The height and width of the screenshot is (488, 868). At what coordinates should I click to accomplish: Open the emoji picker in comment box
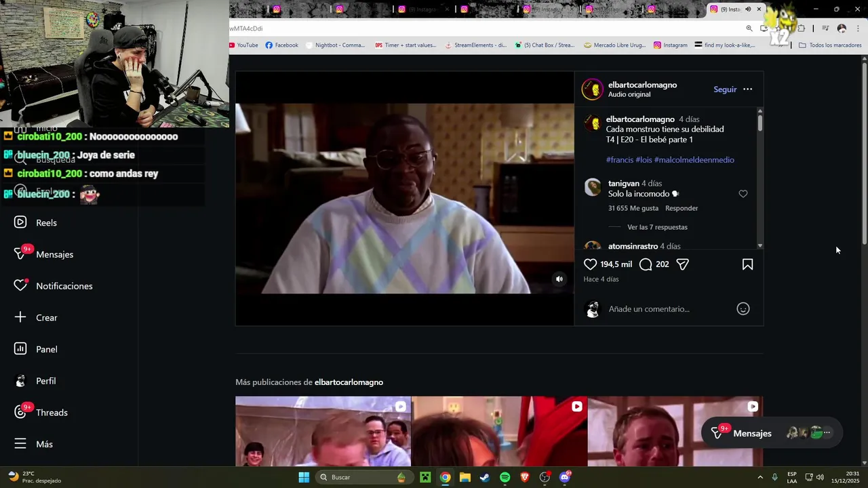click(x=743, y=309)
